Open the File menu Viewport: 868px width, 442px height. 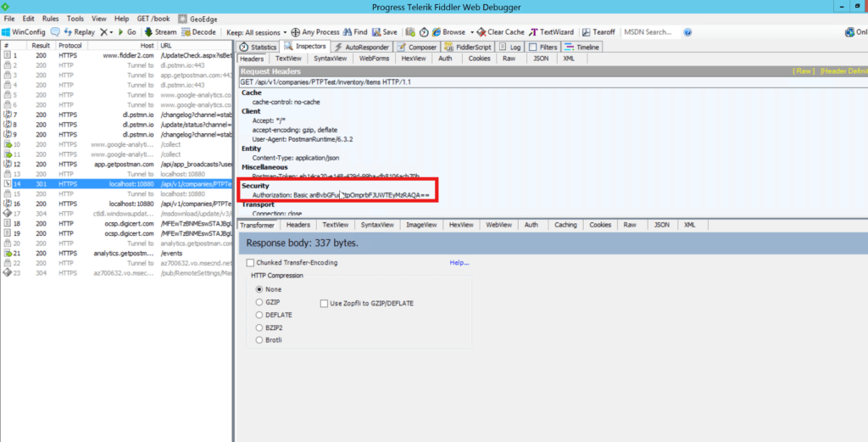[8, 19]
